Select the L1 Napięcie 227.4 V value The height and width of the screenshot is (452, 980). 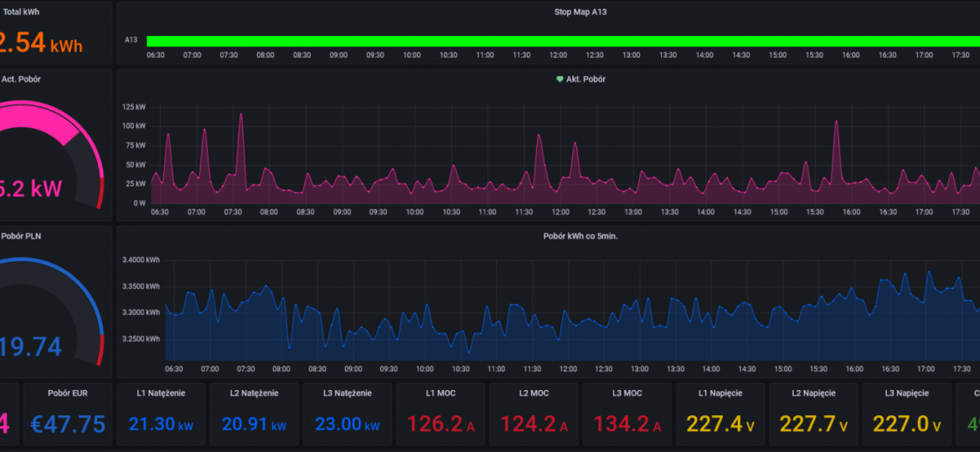720,424
